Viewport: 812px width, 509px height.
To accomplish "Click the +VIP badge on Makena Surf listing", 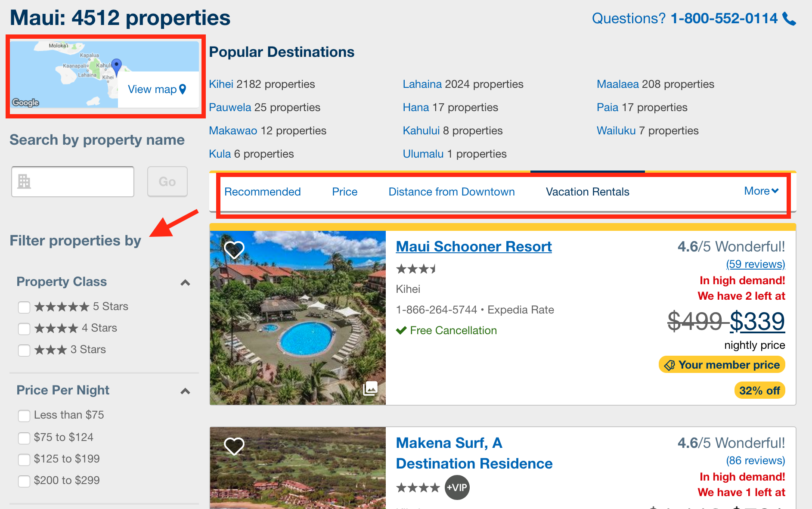I will click(457, 487).
